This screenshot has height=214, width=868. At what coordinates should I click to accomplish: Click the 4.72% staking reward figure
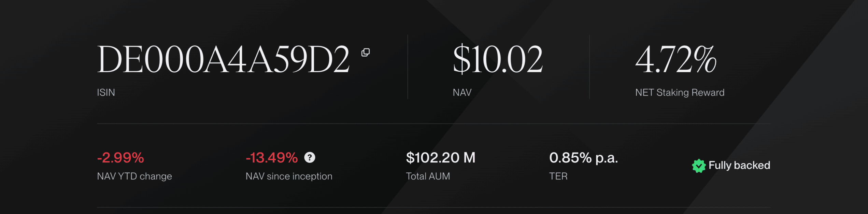(675, 59)
